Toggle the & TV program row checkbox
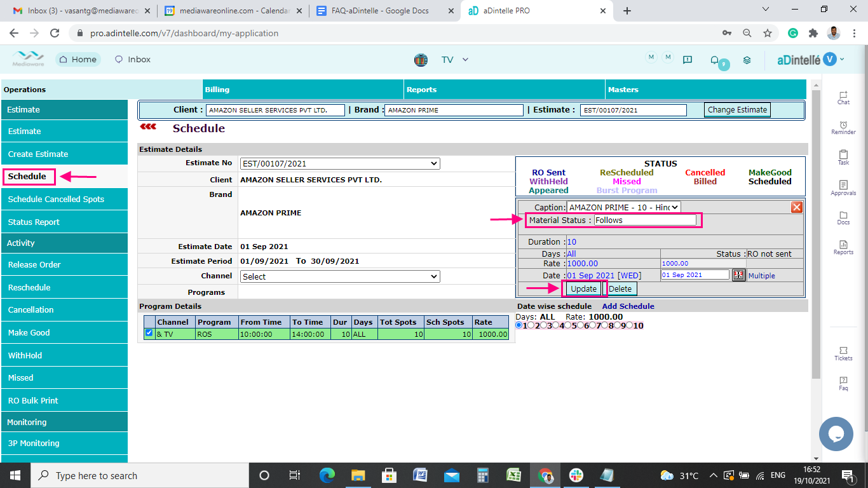 tap(149, 332)
